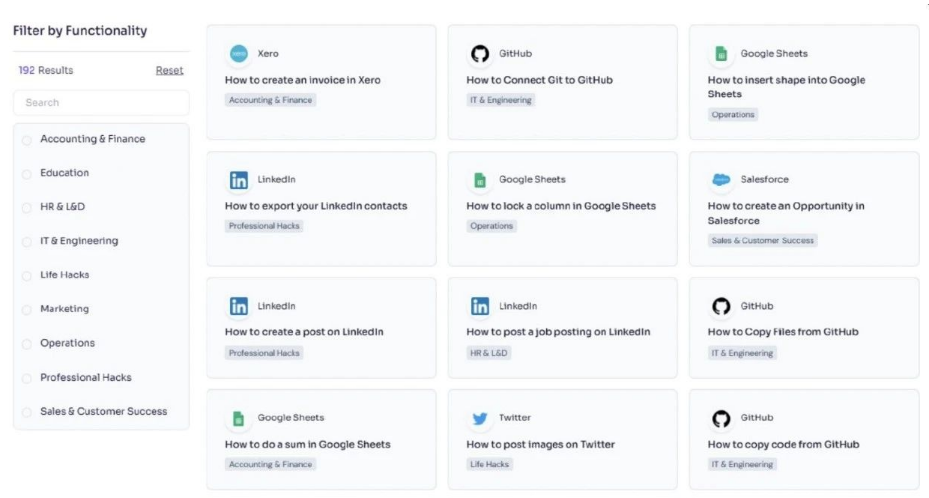929x498 pixels.
Task: Click Google Sheets icon on sum card
Action: (239, 418)
